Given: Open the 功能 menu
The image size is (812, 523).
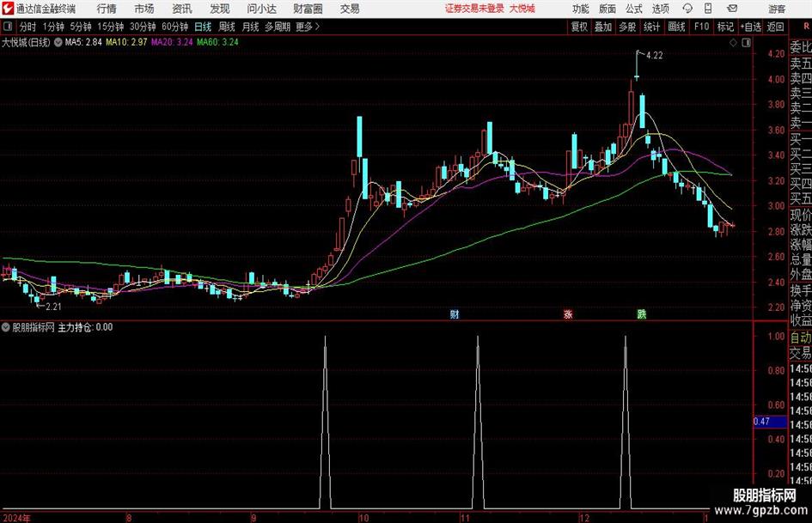Looking at the screenshot, I should coord(581,9).
